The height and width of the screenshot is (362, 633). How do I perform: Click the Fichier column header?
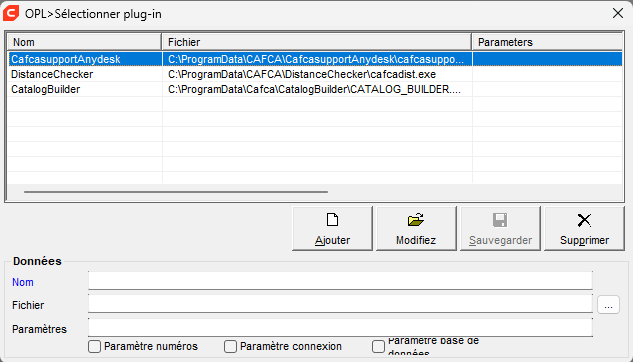tap(317, 42)
